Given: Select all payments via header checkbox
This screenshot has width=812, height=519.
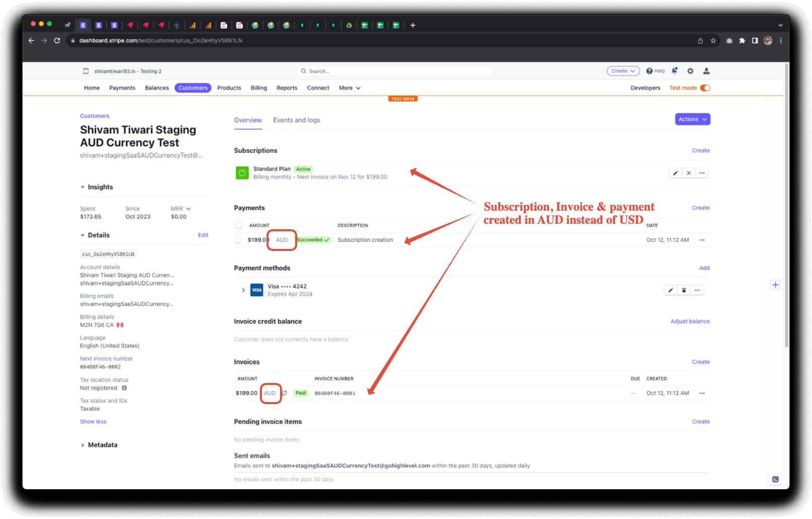Looking at the screenshot, I should [239, 225].
